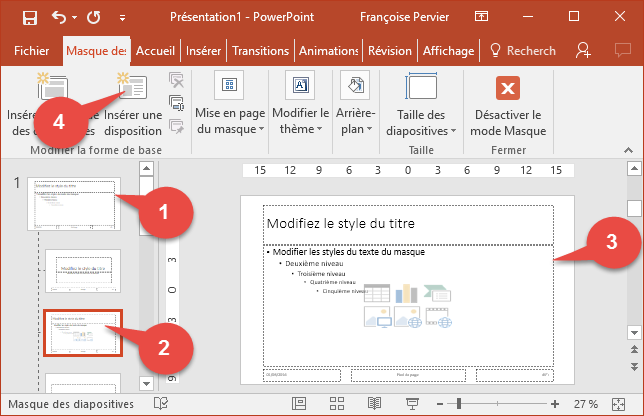Start slideshow from status bar icon
Image resolution: width=644 pixels, height=416 pixels.
(x=411, y=403)
